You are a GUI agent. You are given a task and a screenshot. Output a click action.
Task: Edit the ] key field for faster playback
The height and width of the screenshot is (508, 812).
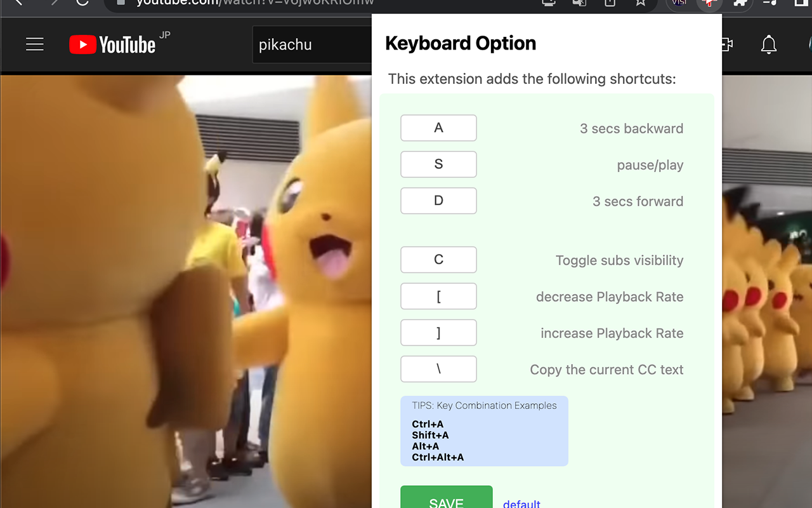[438, 333]
